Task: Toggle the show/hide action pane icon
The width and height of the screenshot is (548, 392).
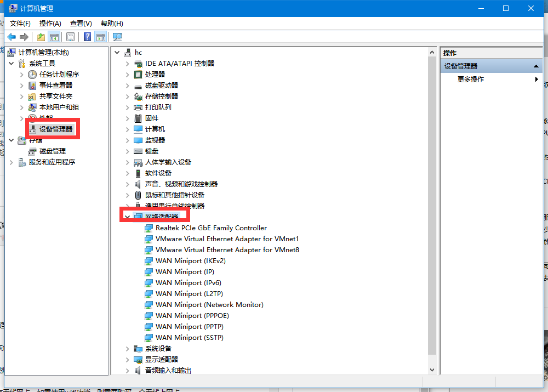Action: click(100, 37)
